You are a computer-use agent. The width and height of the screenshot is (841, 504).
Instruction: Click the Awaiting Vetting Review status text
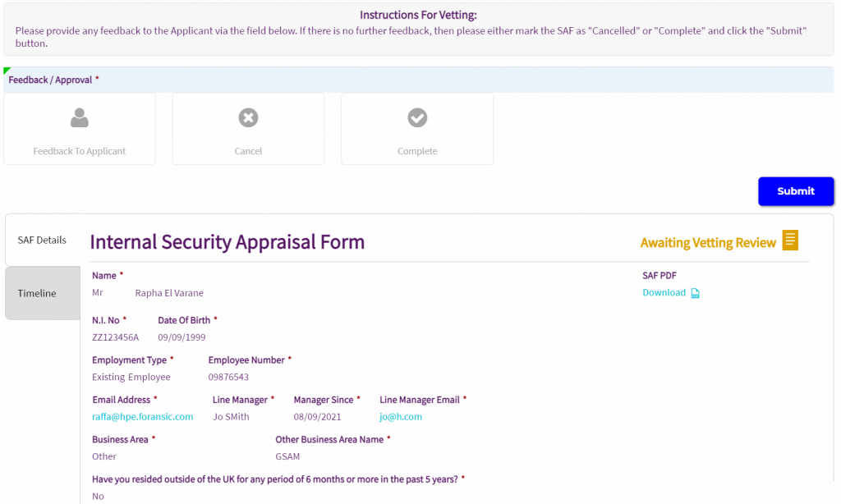707,243
